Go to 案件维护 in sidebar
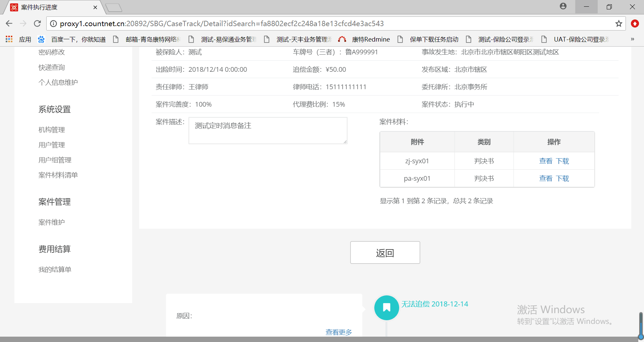This screenshot has width=644, height=342. click(52, 222)
